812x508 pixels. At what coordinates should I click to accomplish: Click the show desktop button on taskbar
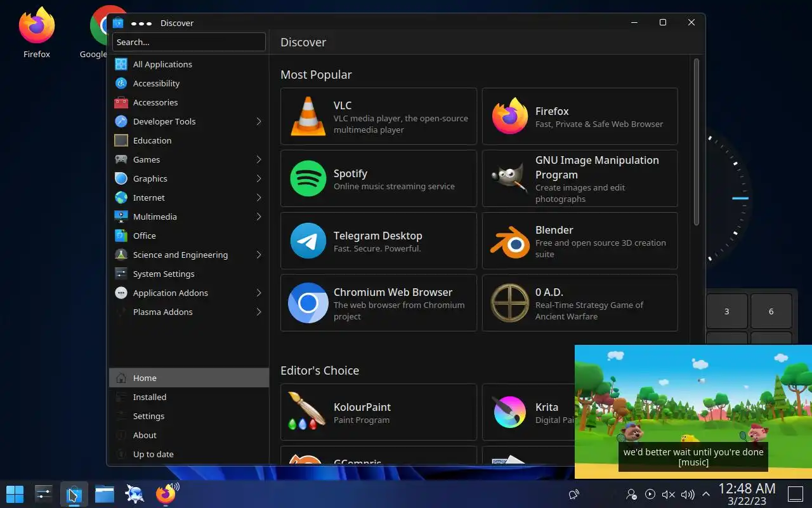(x=795, y=494)
